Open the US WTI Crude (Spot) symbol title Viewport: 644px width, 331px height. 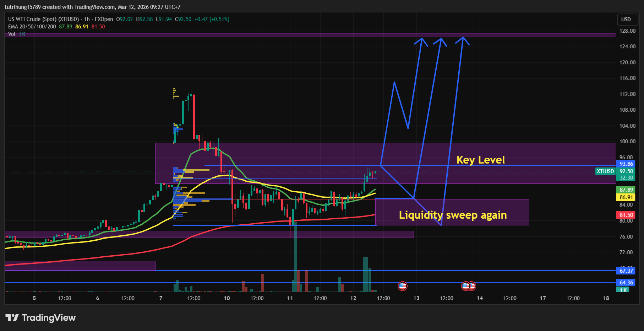tap(43, 19)
